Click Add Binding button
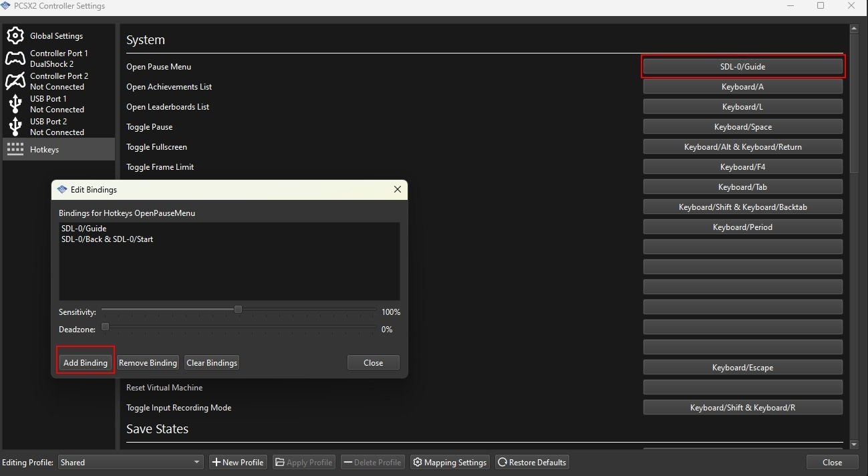 [86, 362]
